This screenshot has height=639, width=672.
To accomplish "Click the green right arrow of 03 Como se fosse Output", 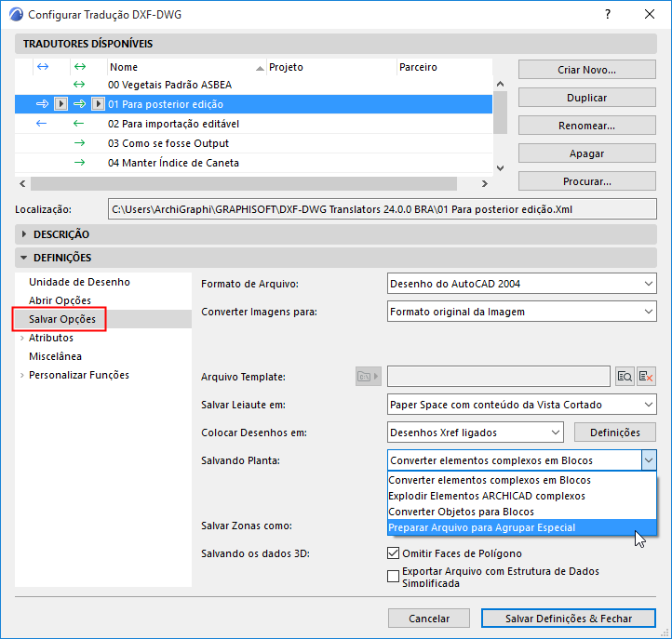I will [x=80, y=143].
